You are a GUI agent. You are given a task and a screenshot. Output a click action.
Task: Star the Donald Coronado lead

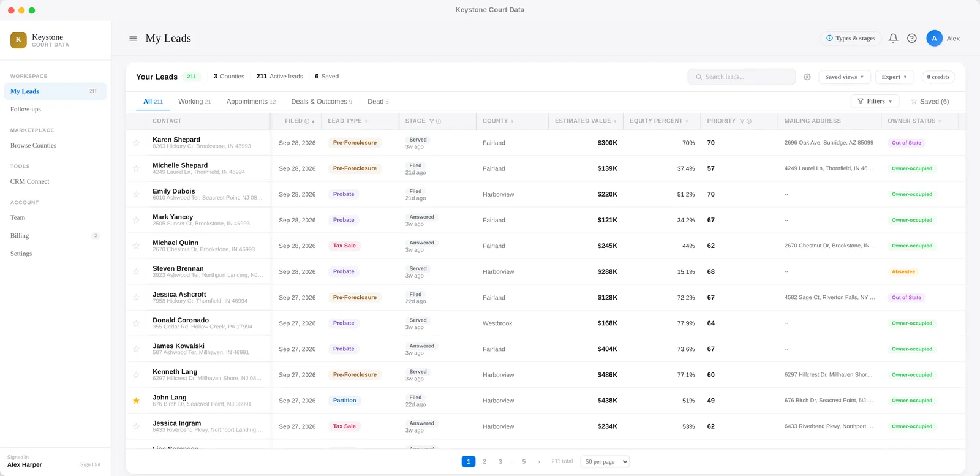click(x=136, y=323)
